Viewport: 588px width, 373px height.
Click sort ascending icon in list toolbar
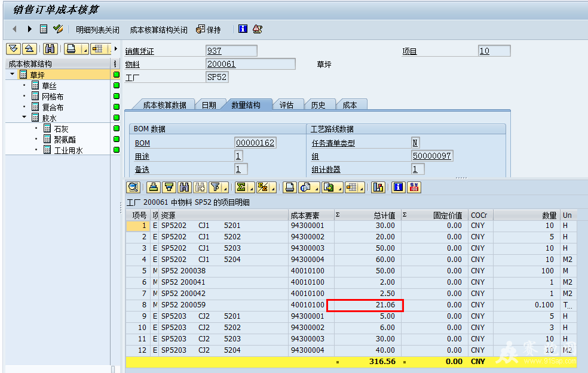pyautogui.click(x=154, y=187)
